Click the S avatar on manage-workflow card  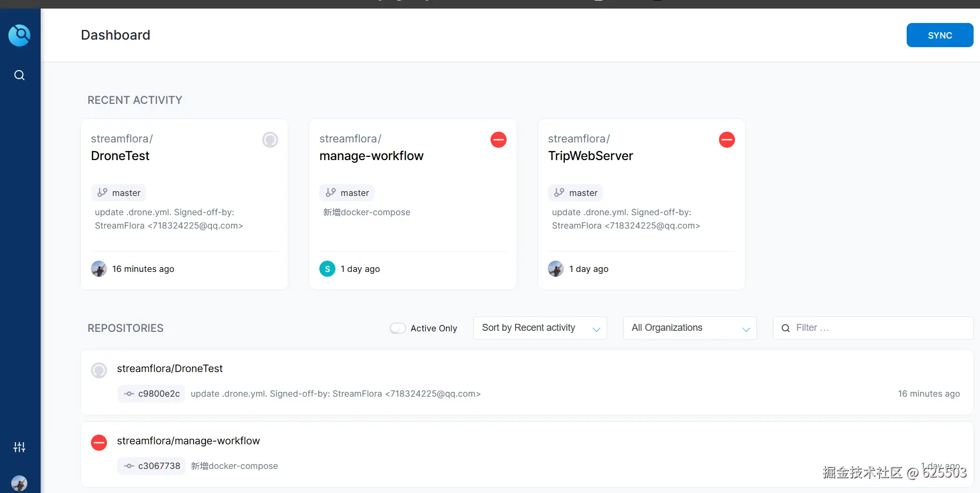coord(327,269)
